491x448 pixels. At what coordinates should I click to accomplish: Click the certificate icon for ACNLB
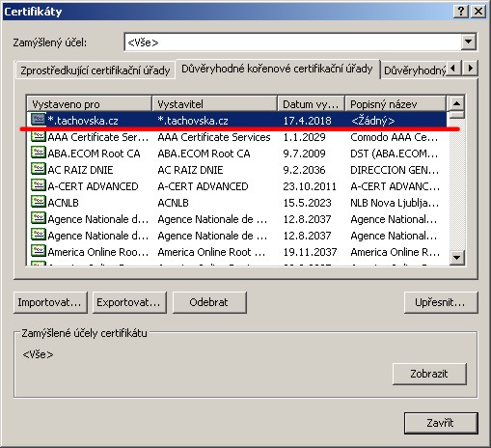pyautogui.click(x=39, y=202)
